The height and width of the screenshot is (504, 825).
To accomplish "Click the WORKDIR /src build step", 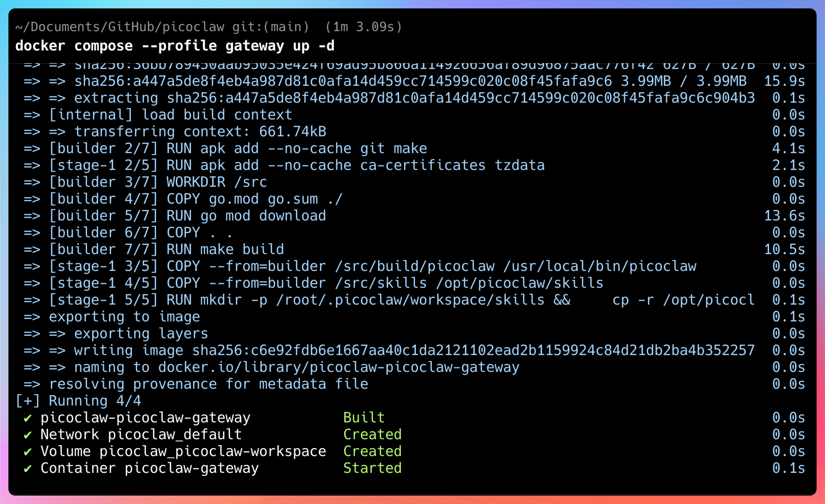I will click(217, 182).
